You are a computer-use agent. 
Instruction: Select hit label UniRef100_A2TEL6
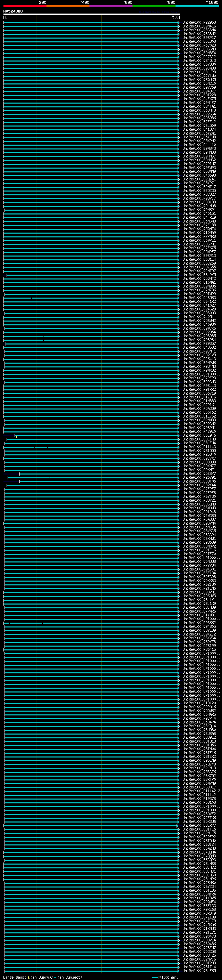click(x=199, y=550)
